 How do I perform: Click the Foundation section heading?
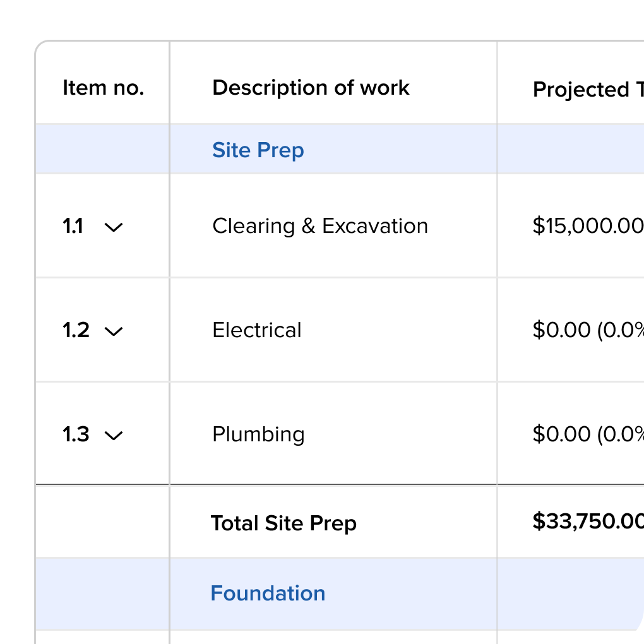(268, 593)
